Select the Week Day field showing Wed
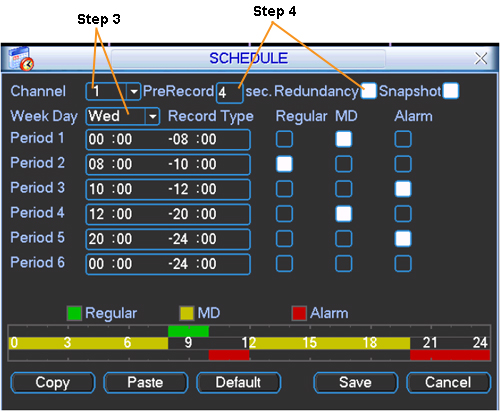 tap(122, 116)
